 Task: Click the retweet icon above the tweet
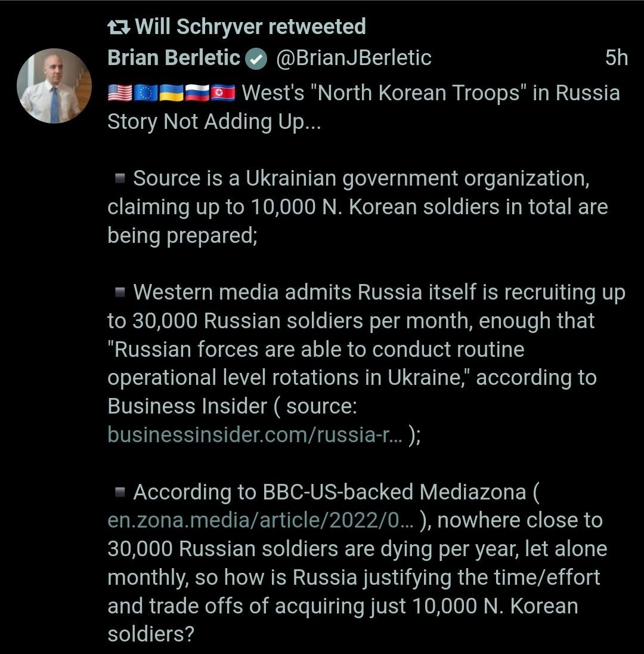point(118,27)
